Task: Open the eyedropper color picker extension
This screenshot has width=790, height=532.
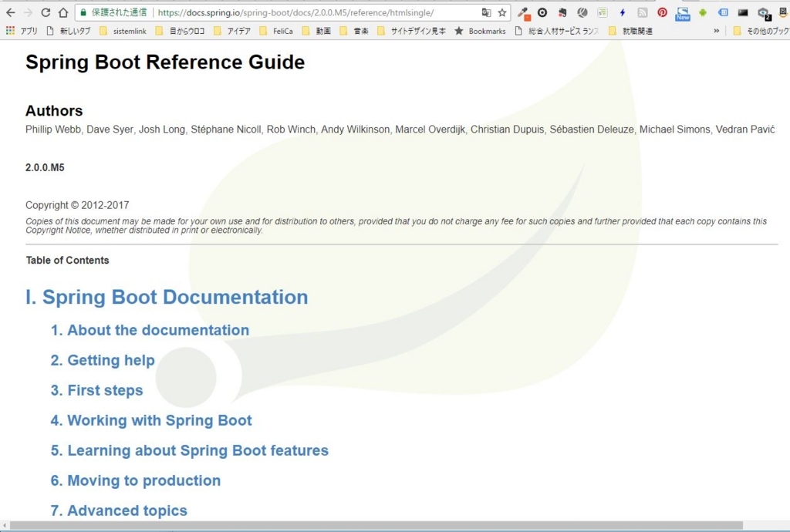Action: pos(524,13)
